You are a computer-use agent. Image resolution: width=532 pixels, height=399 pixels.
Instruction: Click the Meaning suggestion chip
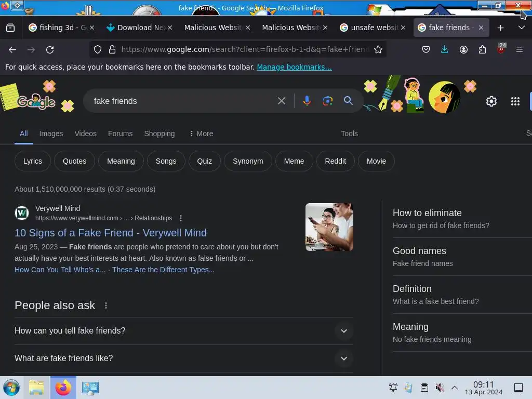coord(121,161)
